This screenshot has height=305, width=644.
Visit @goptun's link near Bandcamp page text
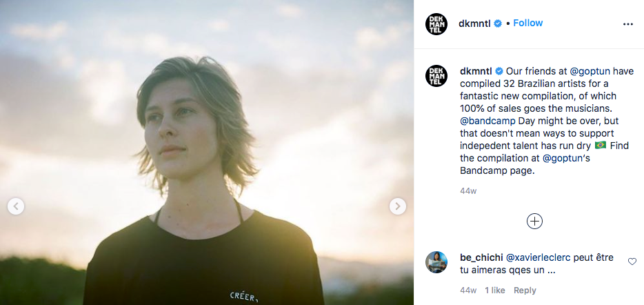pyautogui.click(x=567, y=158)
